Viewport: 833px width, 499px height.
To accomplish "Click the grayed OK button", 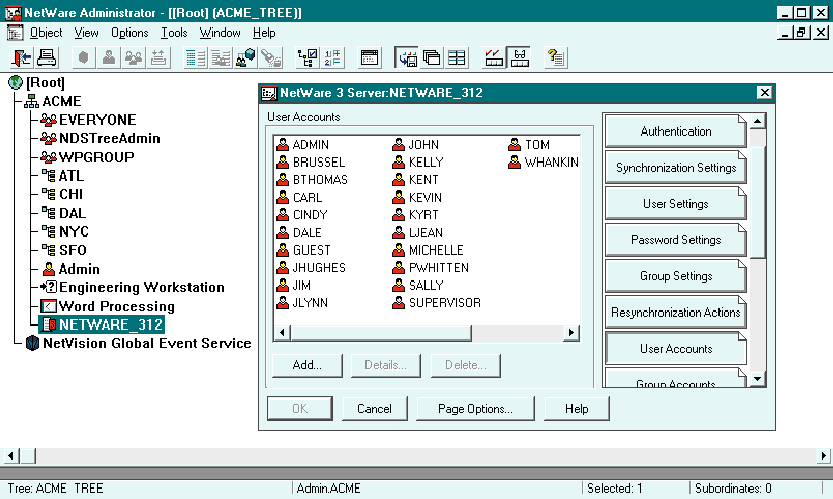I will (300, 409).
